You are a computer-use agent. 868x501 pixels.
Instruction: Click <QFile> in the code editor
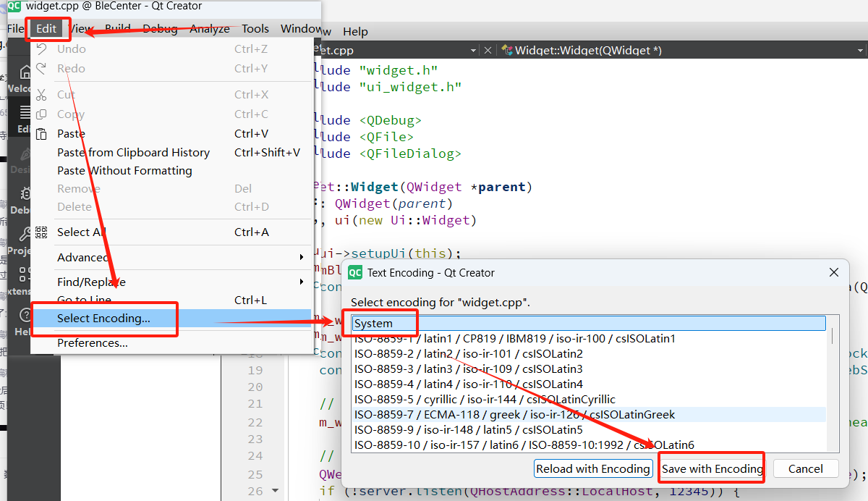click(386, 137)
